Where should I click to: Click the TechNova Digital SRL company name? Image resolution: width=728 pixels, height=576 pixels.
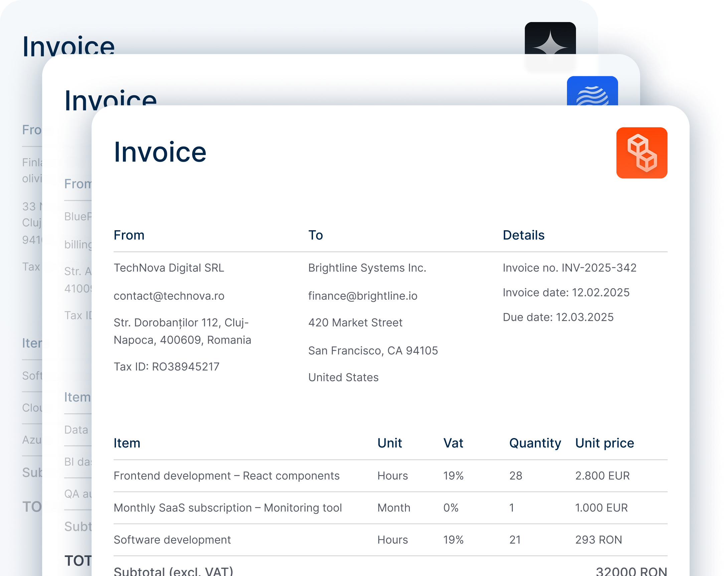pos(169,268)
